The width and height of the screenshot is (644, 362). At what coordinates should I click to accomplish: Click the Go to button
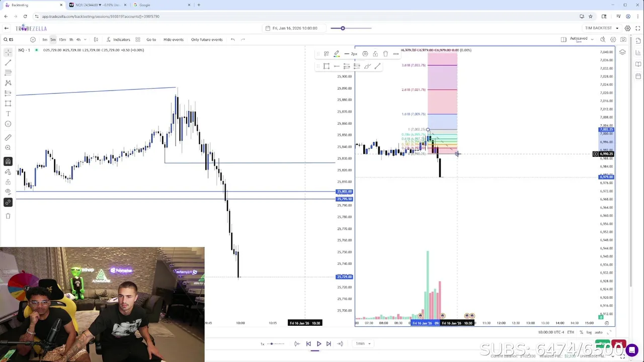coord(151,39)
